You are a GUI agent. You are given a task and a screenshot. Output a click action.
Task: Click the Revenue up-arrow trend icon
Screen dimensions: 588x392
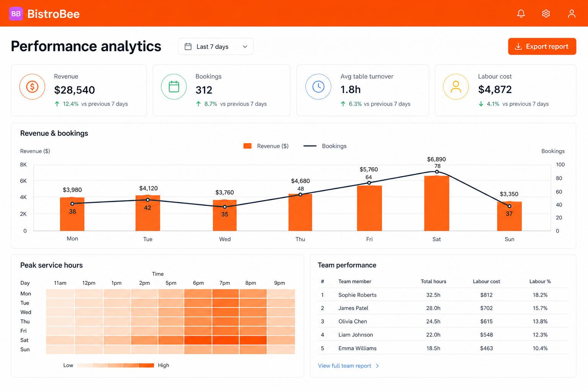pyautogui.click(x=57, y=104)
